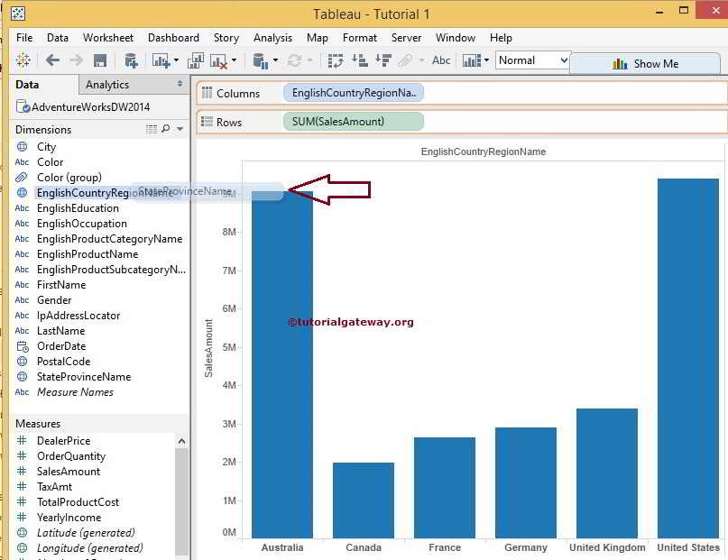The image size is (728, 560).
Task: Click the Undo back arrow
Action: click(51, 62)
